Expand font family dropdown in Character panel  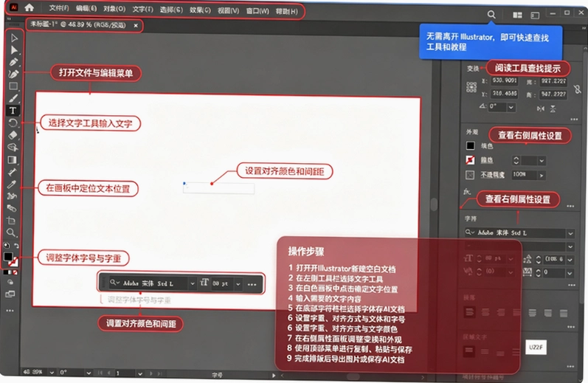pyautogui.click(x=570, y=233)
